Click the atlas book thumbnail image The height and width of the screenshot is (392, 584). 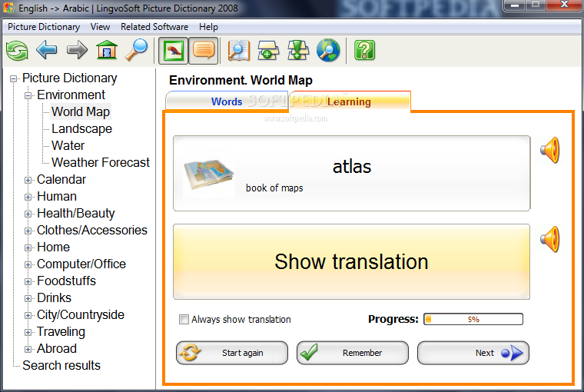pyautogui.click(x=209, y=174)
